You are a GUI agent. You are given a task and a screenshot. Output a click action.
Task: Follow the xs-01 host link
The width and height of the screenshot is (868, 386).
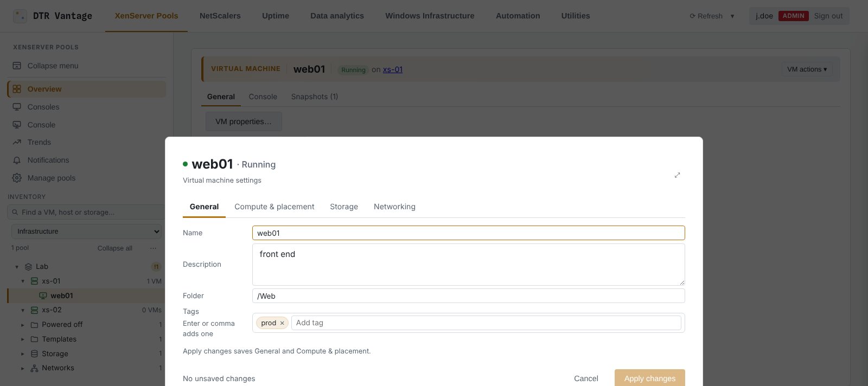[393, 69]
